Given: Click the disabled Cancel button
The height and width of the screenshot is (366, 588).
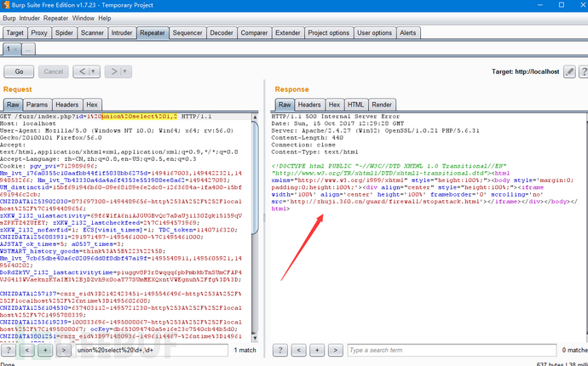Looking at the screenshot, I should (x=53, y=71).
